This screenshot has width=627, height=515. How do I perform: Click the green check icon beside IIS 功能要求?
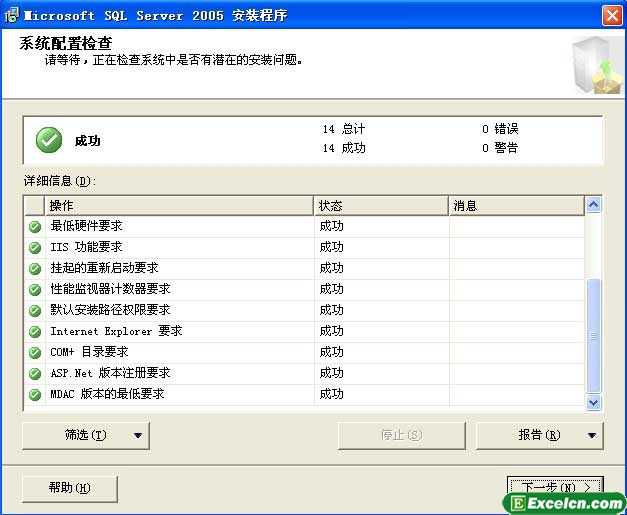click(35, 248)
